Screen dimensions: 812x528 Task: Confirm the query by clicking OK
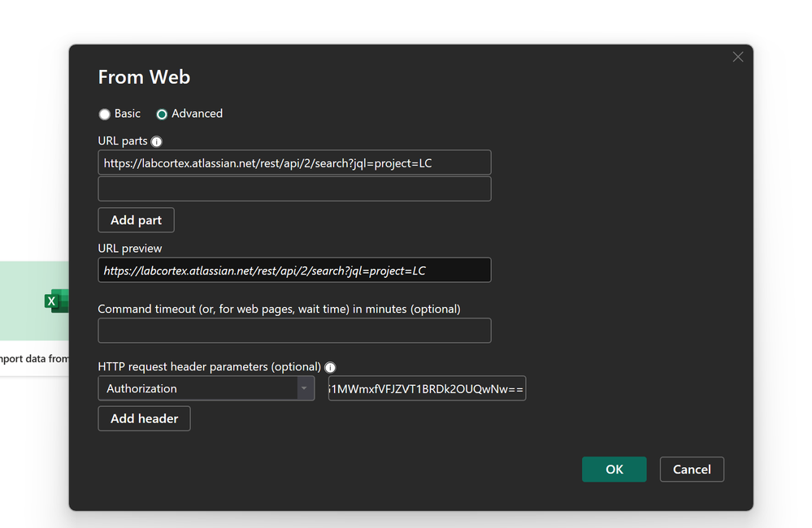pos(614,469)
